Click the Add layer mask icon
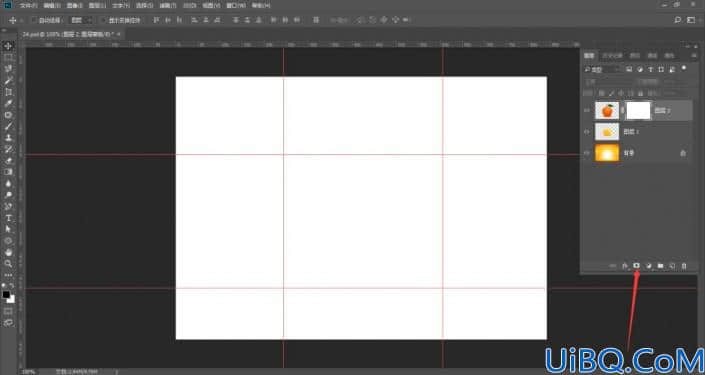The width and height of the screenshot is (705, 375). tap(637, 266)
